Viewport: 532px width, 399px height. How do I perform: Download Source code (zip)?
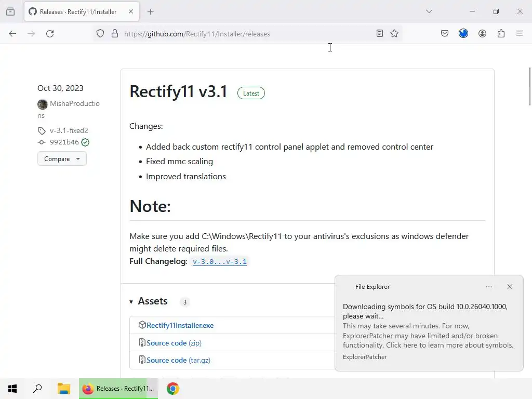[x=174, y=343]
